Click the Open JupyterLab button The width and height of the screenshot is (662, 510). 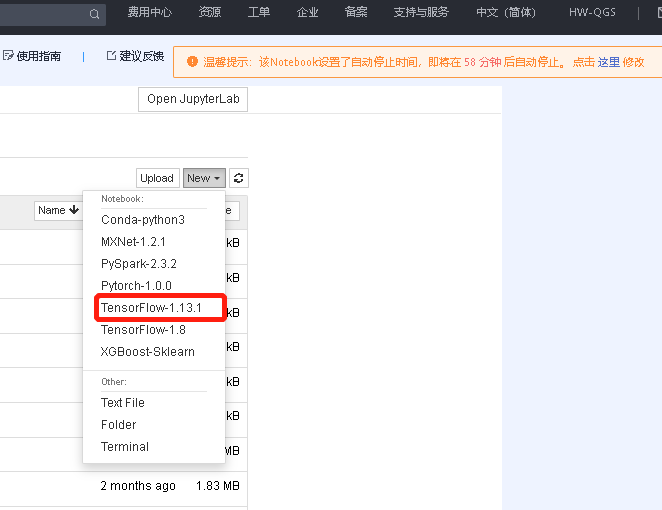193,99
